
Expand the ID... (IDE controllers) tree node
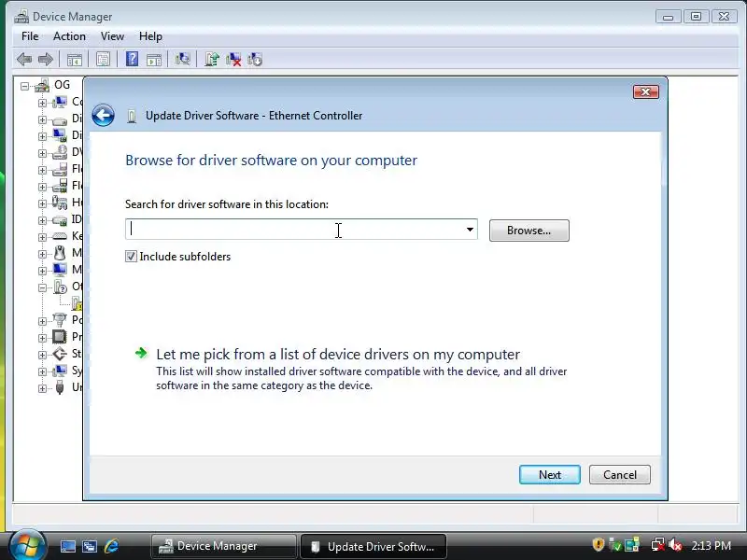[x=42, y=220]
